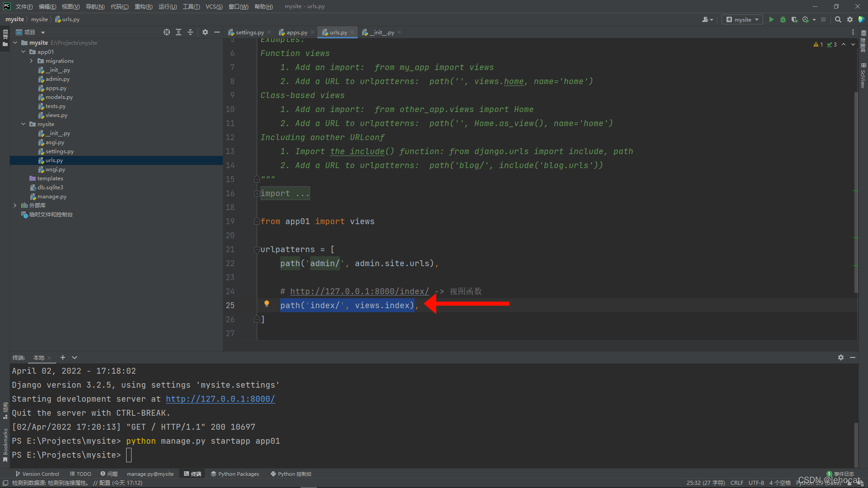This screenshot has width=868, height=488.
Task: Click the Collapse All icon in project panel
Action: pyautogui.click(x=190, y=32)
